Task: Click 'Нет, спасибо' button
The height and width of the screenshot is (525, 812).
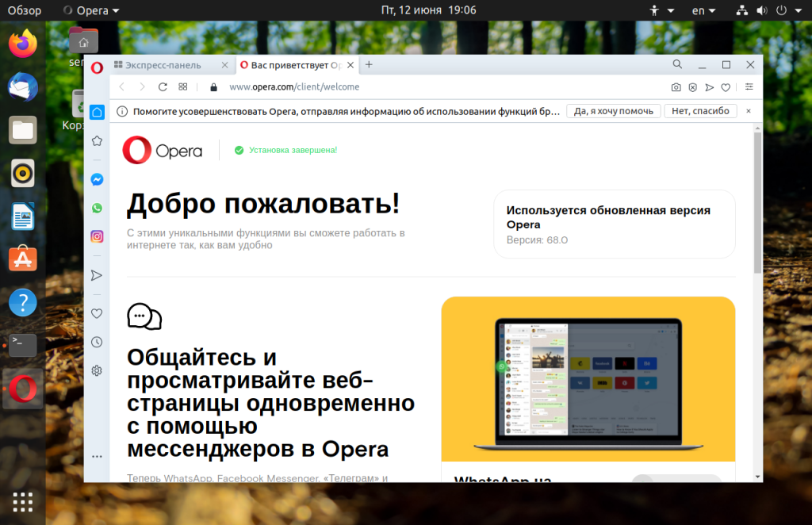Action: point(700,111)
